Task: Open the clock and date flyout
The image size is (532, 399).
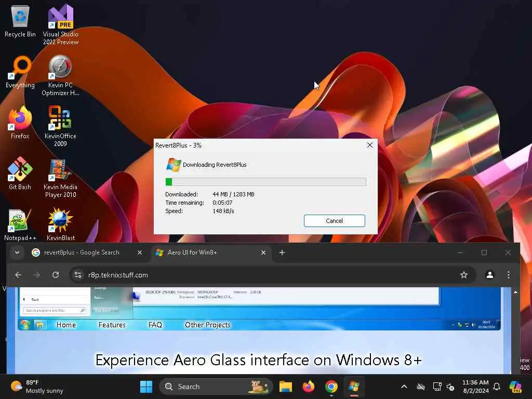Action: (x=476, y=387)
